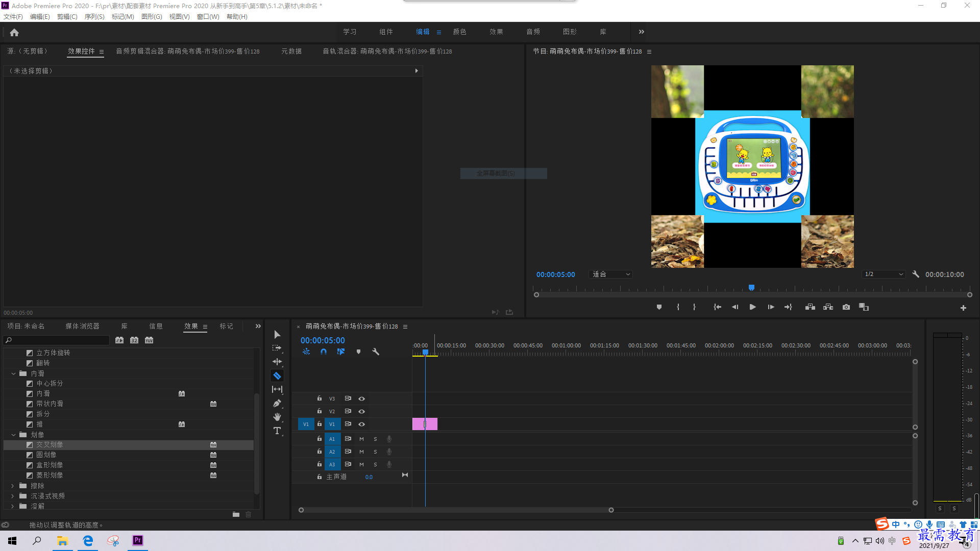This screenshot has height=551, width=980.
Task: Toggle sync lock on V2 track
Action: (x=348, y=411)
